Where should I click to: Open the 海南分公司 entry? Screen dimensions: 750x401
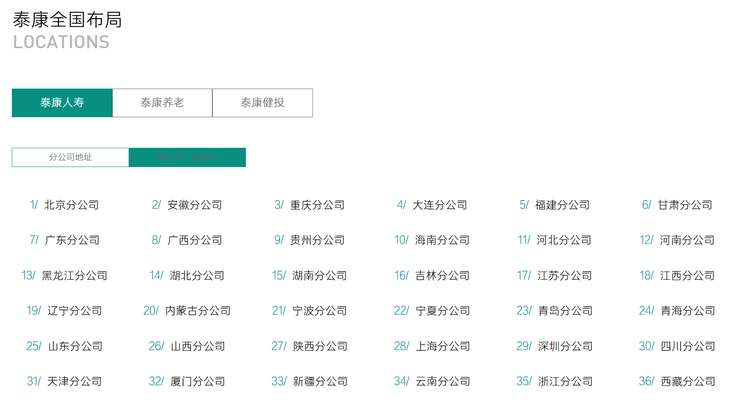pyautogui.click(x=441, y=240)
